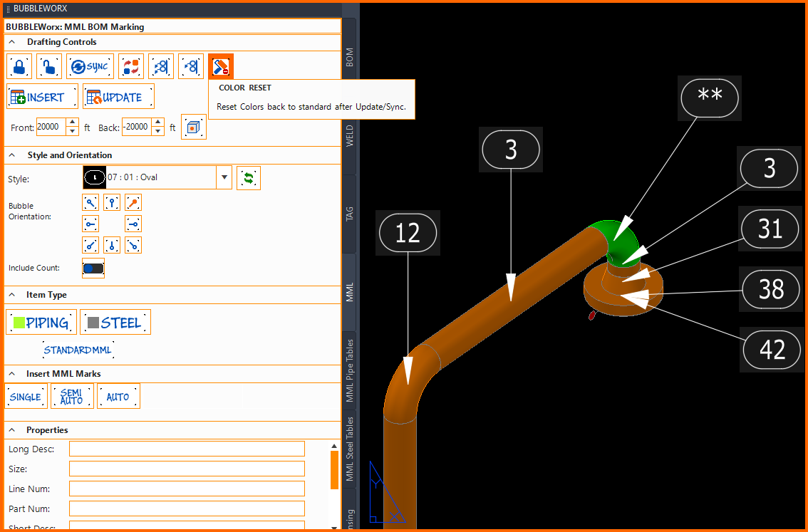808x532 pixels.
Task: Open the Style dropdown arrow
Action: 224,177
